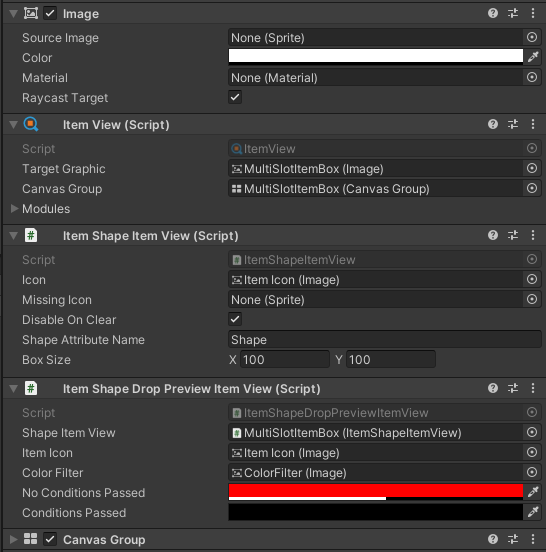Open Canvas Group three-dot context menu
The height and width of the screenshot is (552, 546).
click(x=533, y=539)
